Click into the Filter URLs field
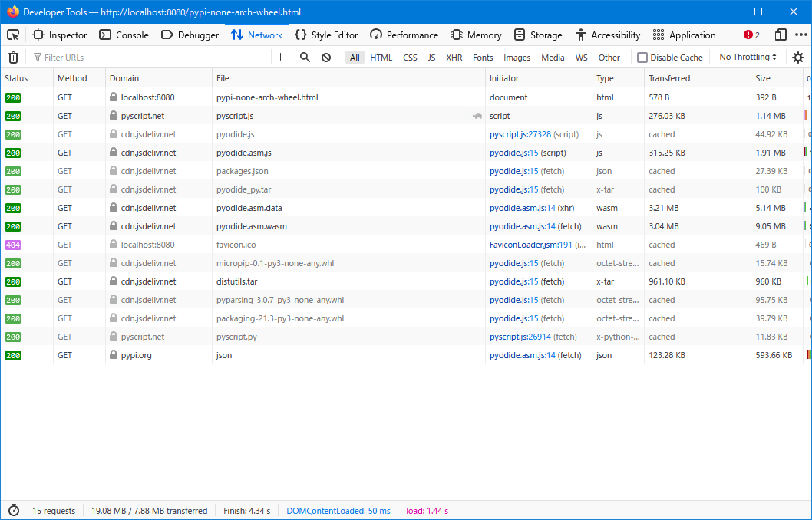This screenshot has height=520, width=812. click(150, 58)
